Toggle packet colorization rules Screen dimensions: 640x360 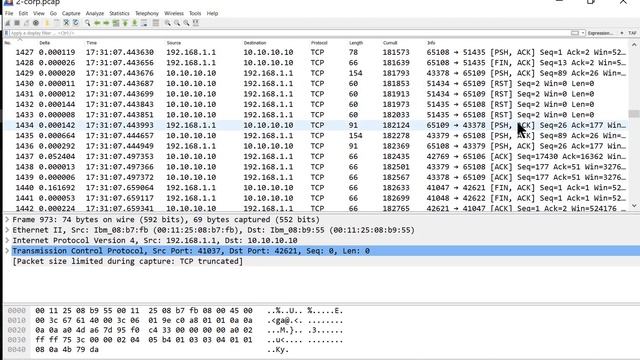tap(156, 23)
